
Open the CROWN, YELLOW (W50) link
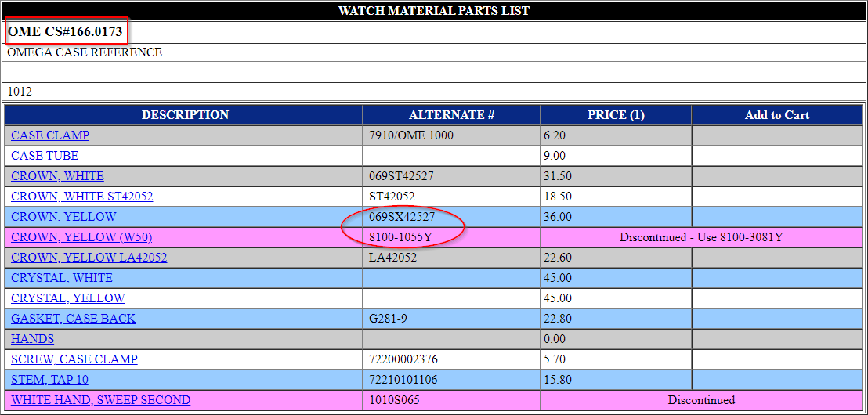[81, 237]
